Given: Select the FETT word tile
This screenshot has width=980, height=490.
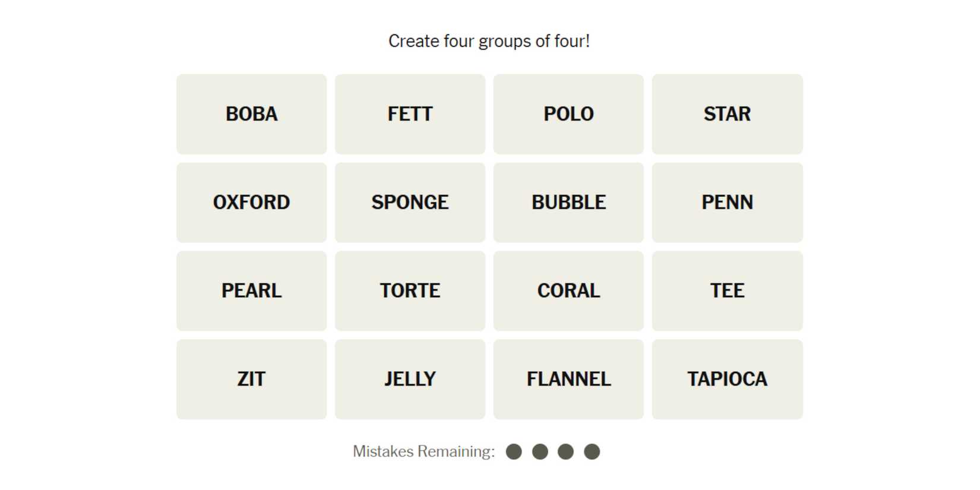Looking at the screenshot, I should [x=410, y=114].
